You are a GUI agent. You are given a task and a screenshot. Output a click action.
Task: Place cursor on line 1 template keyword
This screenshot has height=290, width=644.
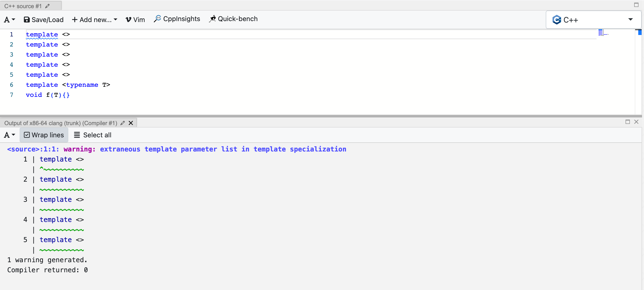pyautogui.click(x=42, y=35)
